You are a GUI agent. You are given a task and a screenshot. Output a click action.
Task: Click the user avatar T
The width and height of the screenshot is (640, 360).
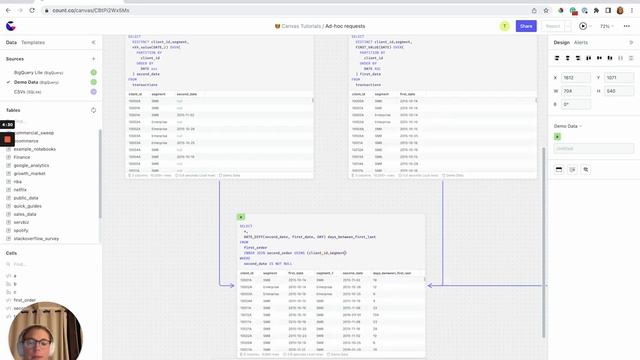504,26
